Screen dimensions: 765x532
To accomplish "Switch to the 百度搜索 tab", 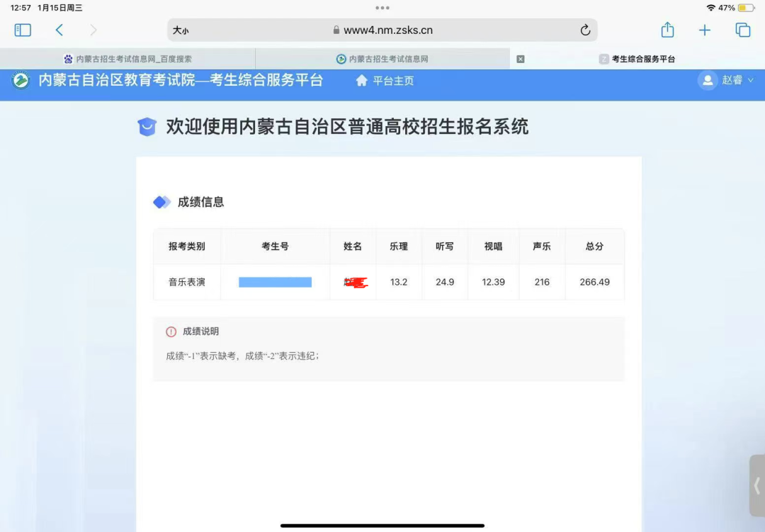I will (x=127, y=59).
